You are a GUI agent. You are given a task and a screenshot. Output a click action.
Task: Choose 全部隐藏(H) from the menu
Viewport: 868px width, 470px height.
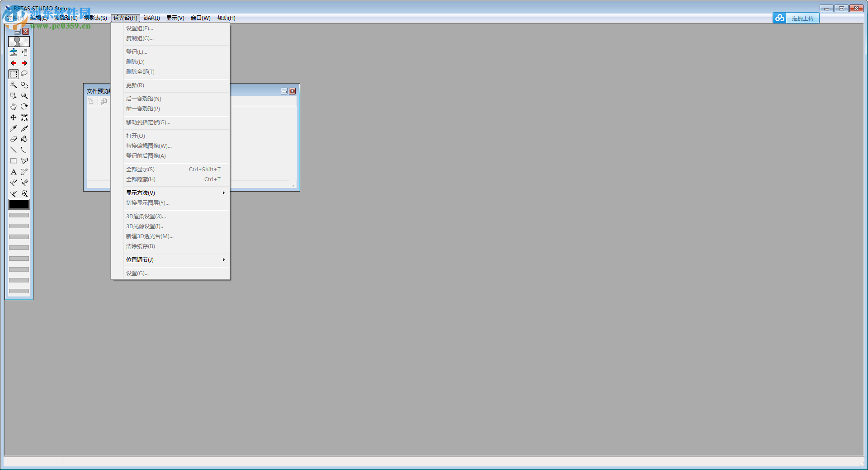click(x=170, y=179)
